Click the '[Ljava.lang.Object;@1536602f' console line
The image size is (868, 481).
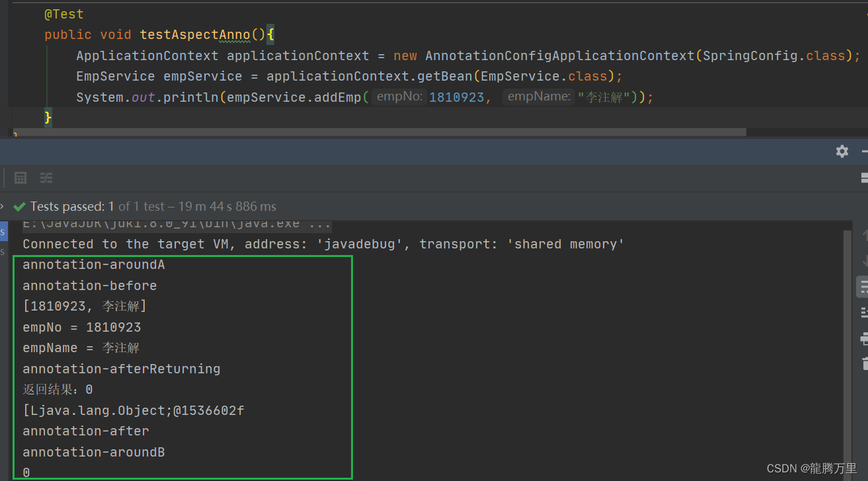point(134,410)
